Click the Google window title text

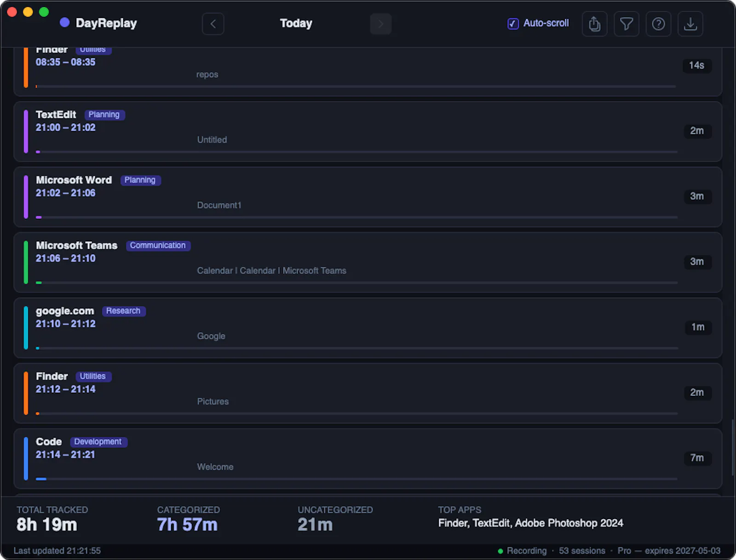point(211,336)
